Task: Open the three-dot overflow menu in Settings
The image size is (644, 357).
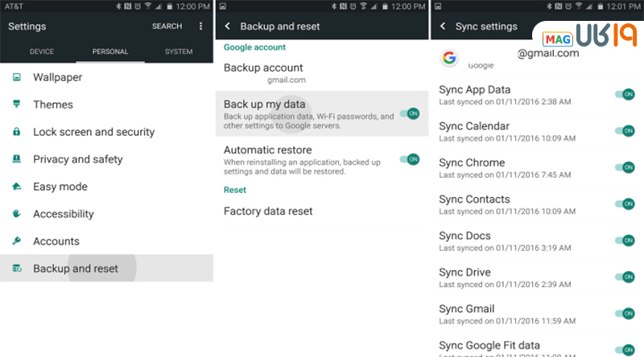Action: (x=201, y=27)
